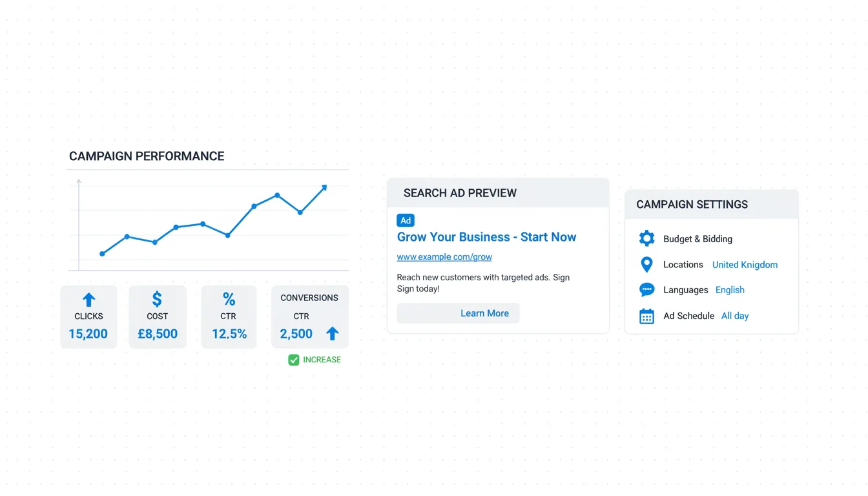
Task: Click the blue Ad badge
Action: pyautogui.click(x=406, y=220)
